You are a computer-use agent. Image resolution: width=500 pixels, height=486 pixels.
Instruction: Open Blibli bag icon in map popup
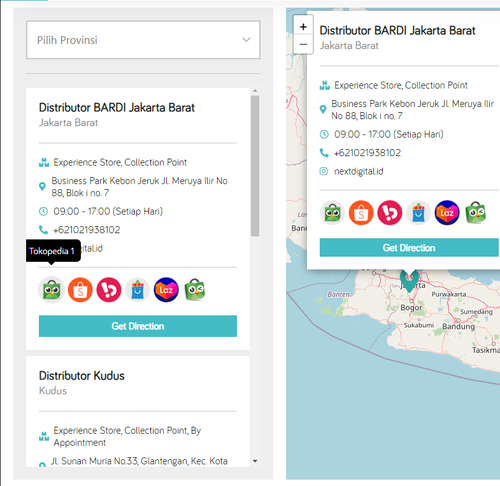pyautogui.click(x=418, y=213)
